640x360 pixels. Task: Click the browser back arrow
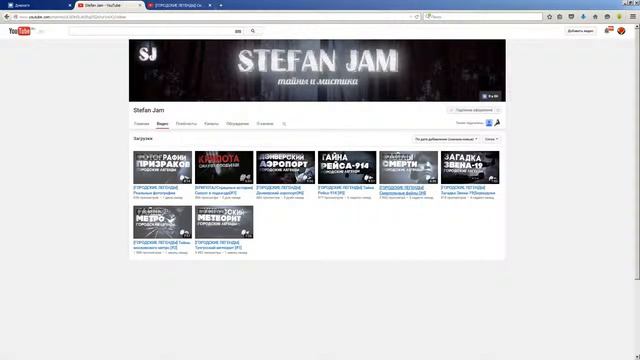click(7, 17)
